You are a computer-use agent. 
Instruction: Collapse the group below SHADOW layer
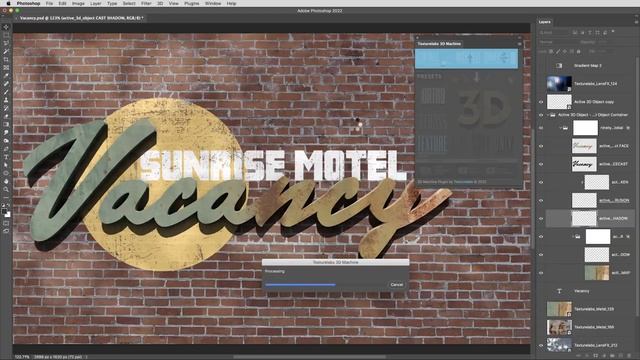[x=573, y=236]
